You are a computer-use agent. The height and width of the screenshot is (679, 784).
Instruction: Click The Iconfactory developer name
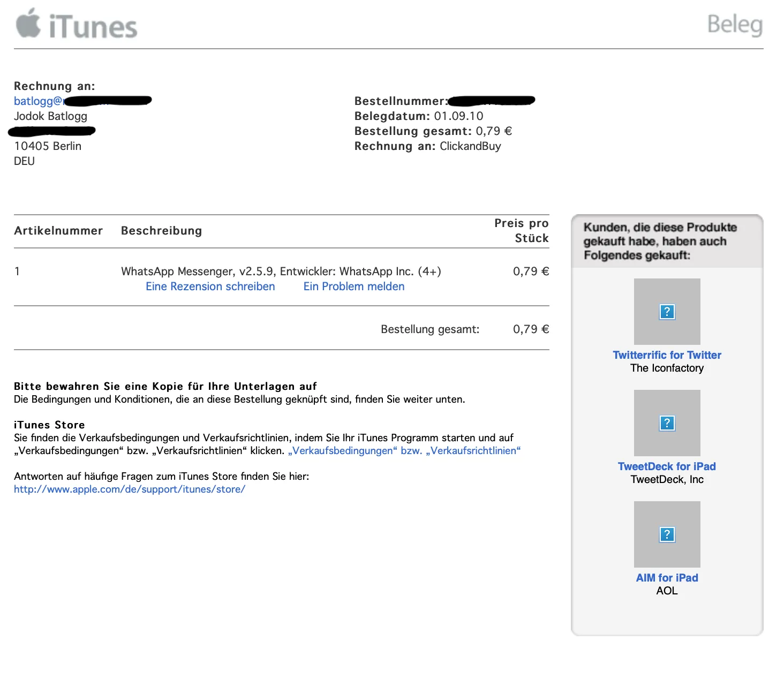667,368
